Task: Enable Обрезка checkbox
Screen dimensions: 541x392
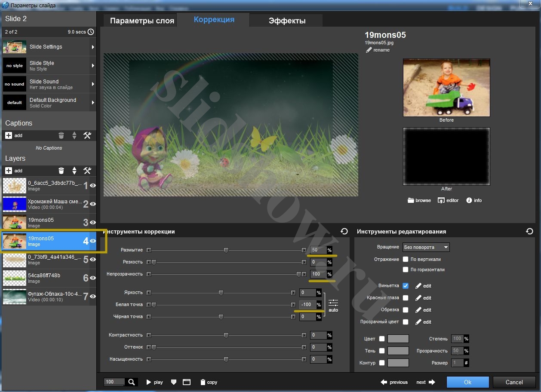Action: pyautogui.click(x=406, y=310)
